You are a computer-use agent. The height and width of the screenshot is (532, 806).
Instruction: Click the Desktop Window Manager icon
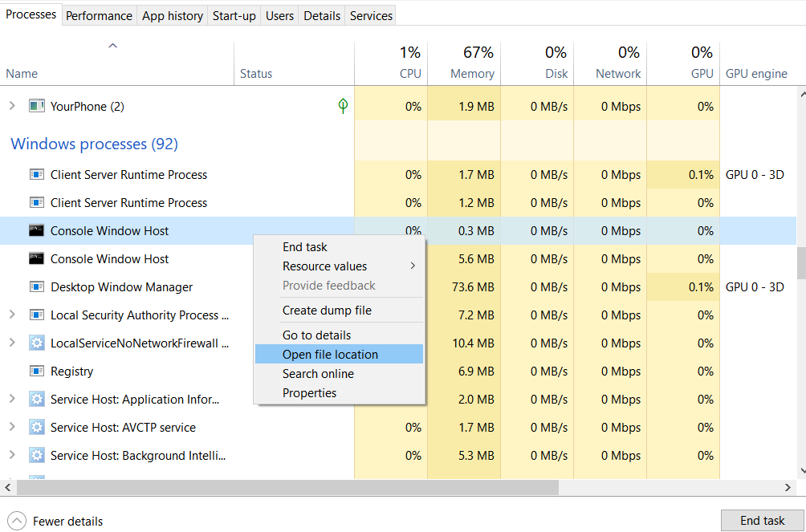click(37, 286)
